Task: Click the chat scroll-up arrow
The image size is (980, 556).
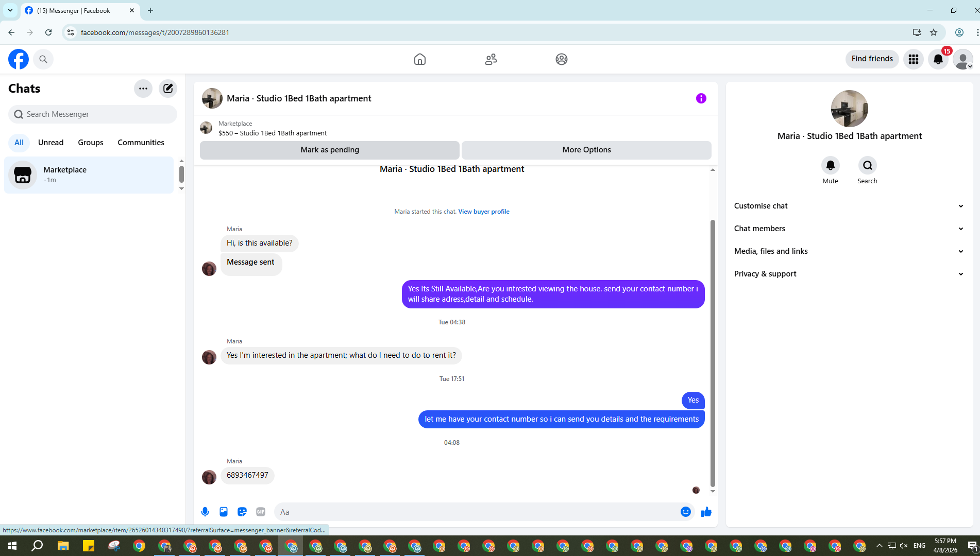Action: coord(713,170)
